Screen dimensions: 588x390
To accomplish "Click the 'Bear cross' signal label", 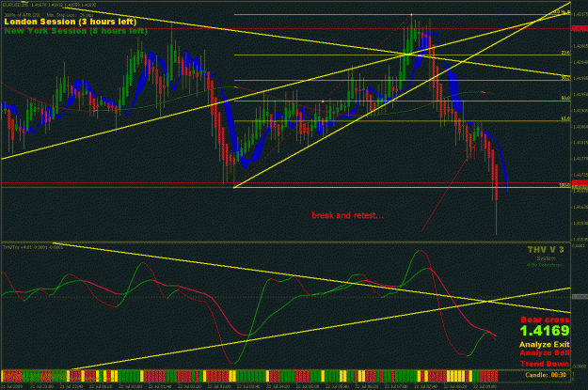I will (x=545, y=320).
